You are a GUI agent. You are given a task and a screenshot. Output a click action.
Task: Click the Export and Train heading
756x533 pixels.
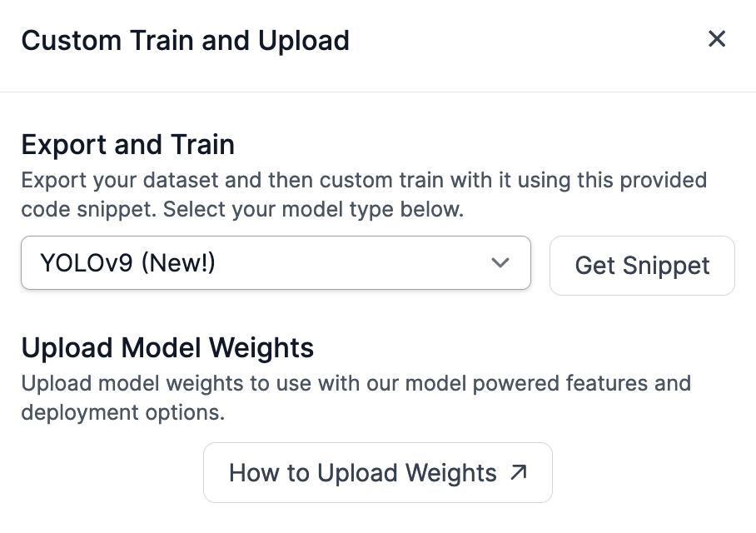tap(127, 145)
